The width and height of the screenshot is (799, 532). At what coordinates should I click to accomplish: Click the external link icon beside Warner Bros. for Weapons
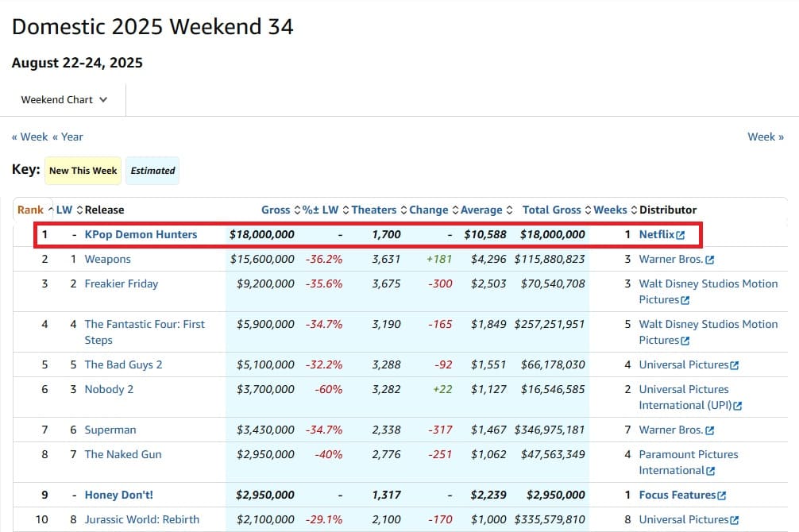709,259
